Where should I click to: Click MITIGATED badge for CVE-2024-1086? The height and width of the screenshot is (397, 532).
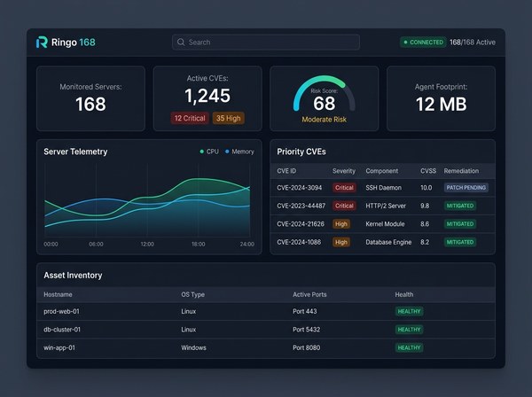click(459, 242)
